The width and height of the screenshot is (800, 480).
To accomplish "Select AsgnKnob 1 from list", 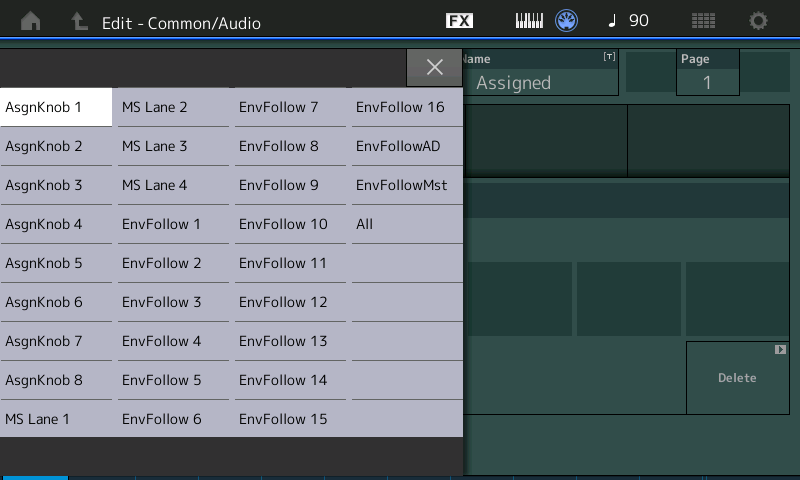I will click(x=56, y=107).
